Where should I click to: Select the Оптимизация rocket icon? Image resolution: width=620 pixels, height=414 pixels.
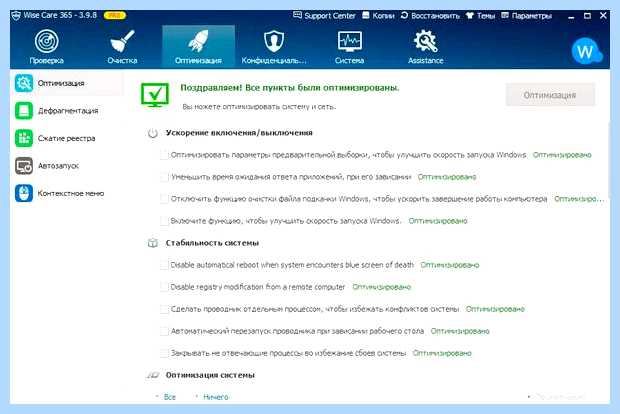coord(198,41)
